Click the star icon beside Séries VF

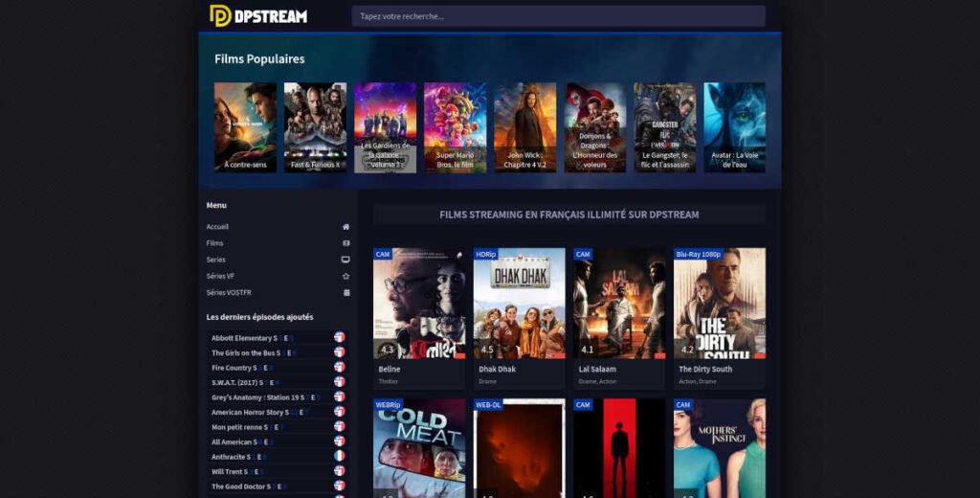point(345,276)
